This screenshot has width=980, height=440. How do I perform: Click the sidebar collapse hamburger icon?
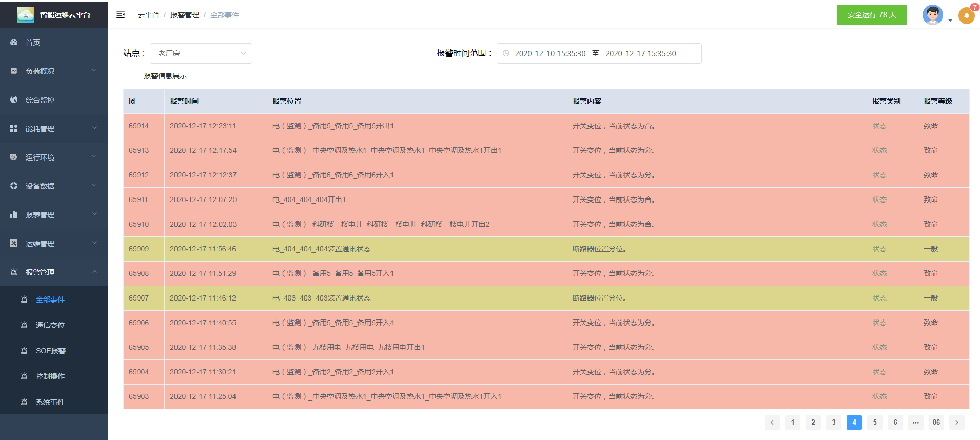pos(121,15)
